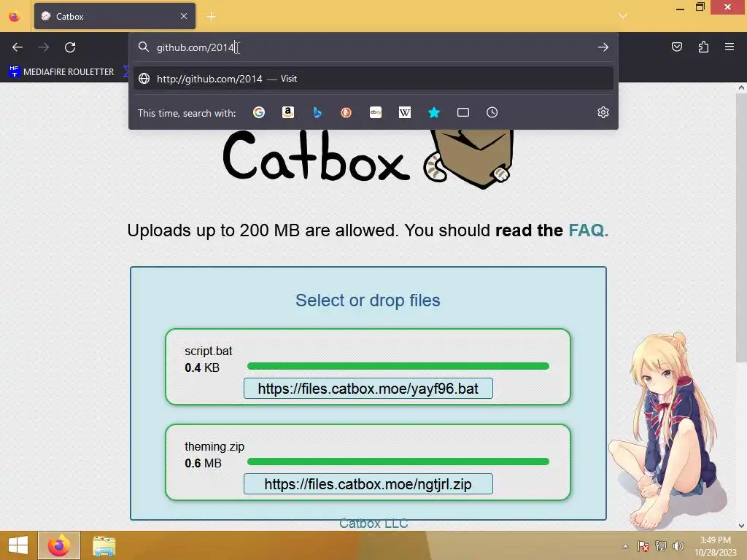Viewport: 747px width, 560px height.
Task: Open the MEDIAFIRE ROULETTER bookmark
Action: pos(61,72)
